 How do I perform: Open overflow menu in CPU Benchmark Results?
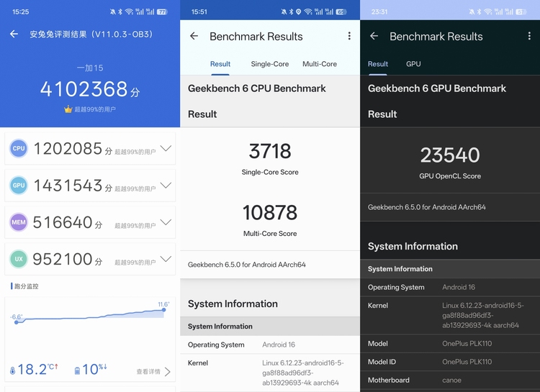coord(349,36)
